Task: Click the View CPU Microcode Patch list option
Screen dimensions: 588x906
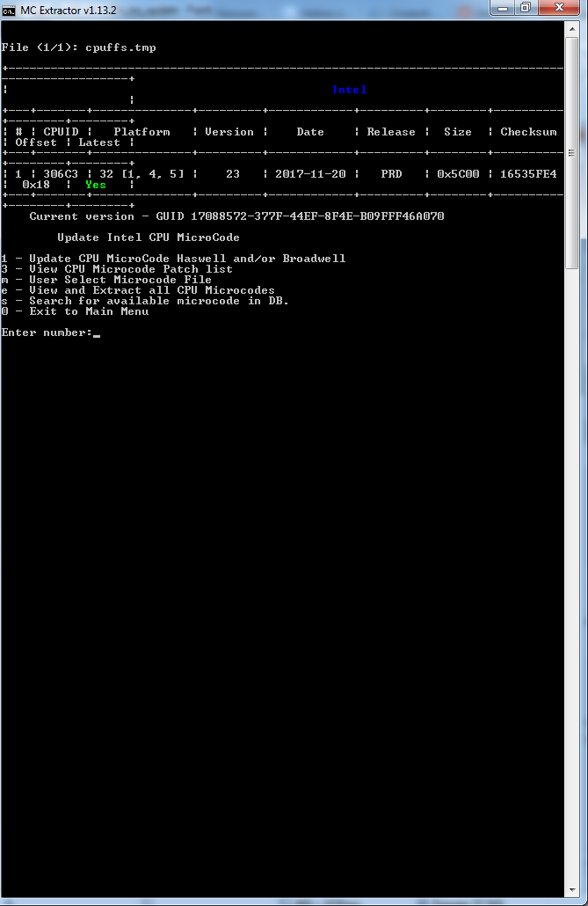Action: click(117, 268)
